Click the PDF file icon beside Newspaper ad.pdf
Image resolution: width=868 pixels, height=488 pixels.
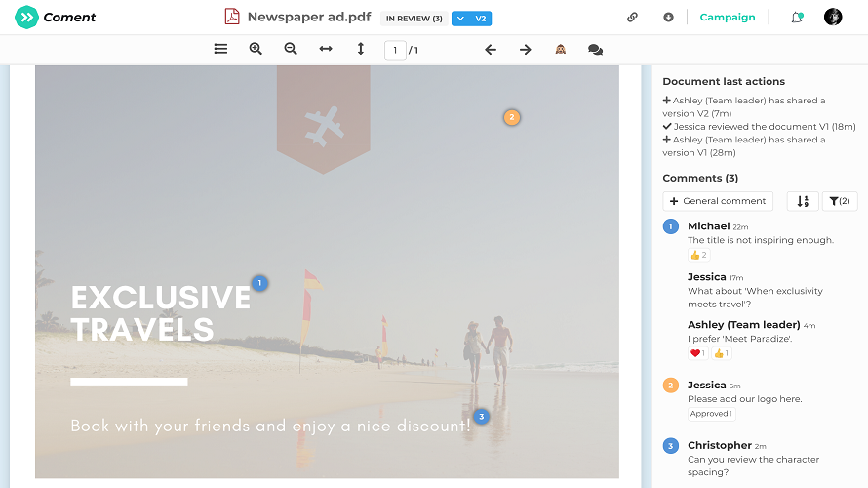[232, 17]
